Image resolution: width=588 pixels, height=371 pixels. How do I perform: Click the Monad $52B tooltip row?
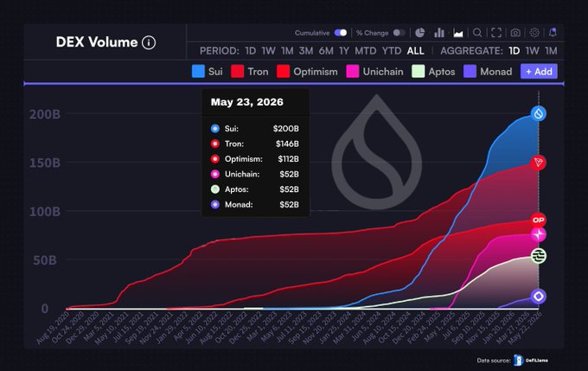(x=255, y=204)
